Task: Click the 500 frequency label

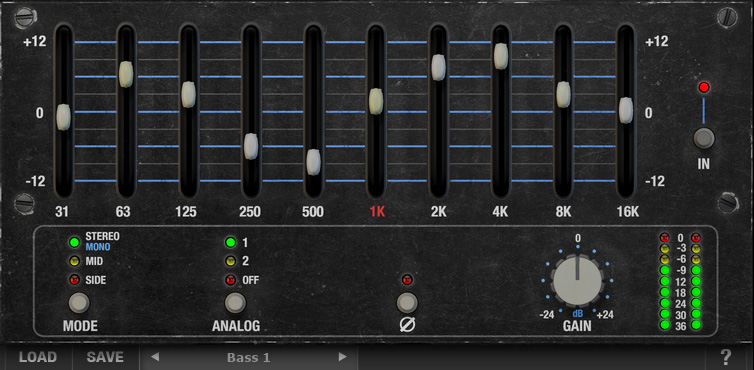Action: pos(313,212)
